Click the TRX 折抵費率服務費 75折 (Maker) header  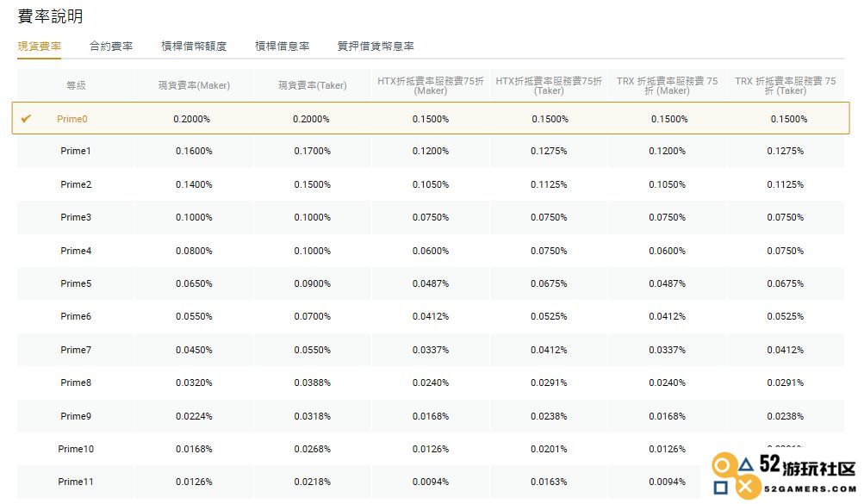point(668,85)
